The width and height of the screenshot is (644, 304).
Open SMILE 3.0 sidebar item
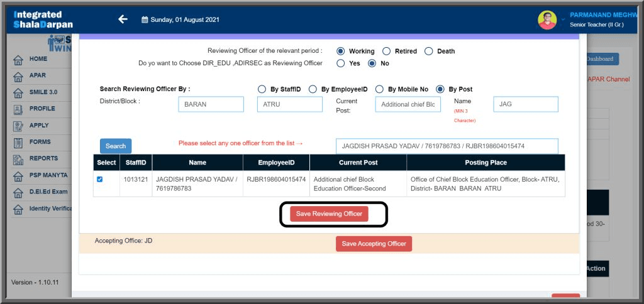[43, 92]
